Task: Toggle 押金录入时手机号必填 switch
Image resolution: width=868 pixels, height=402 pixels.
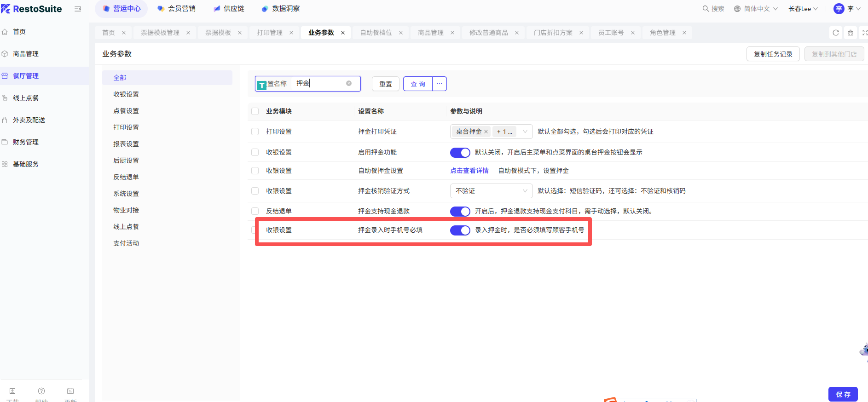Action: point(460,230)
